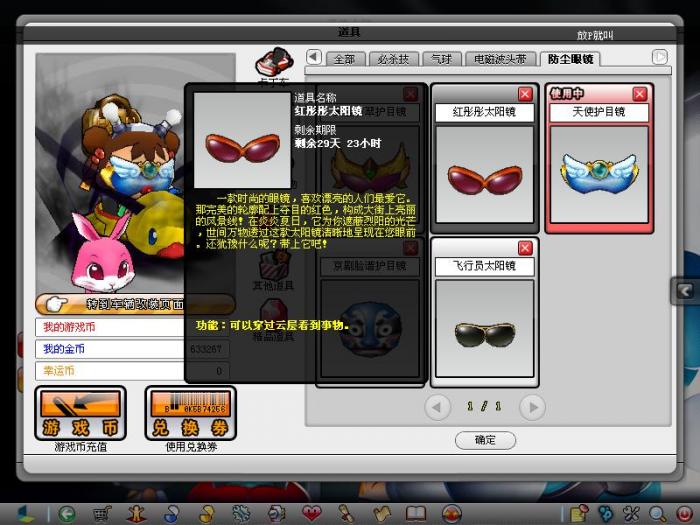The height and width of the screenshot is (525, 700).
Task: Click the blue paw-print icon at bottom right
Action: click(x=605, y=514)
